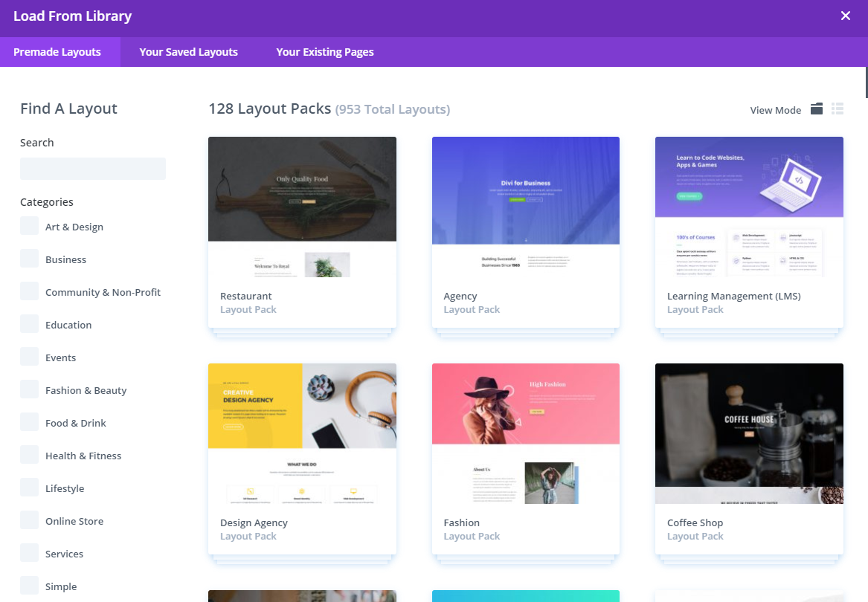Switch to list view mode icon

click(838, 109)
